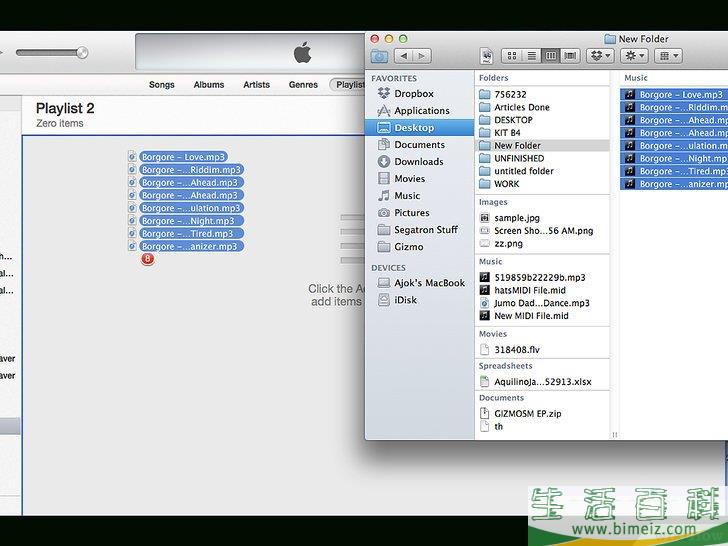Open the Genres tab in iTunes
Viewport: 728px width, 546px height.
click(x=303, y=84)
